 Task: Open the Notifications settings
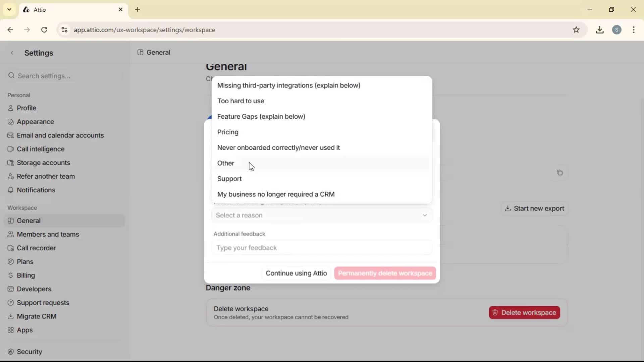(36, 190)
